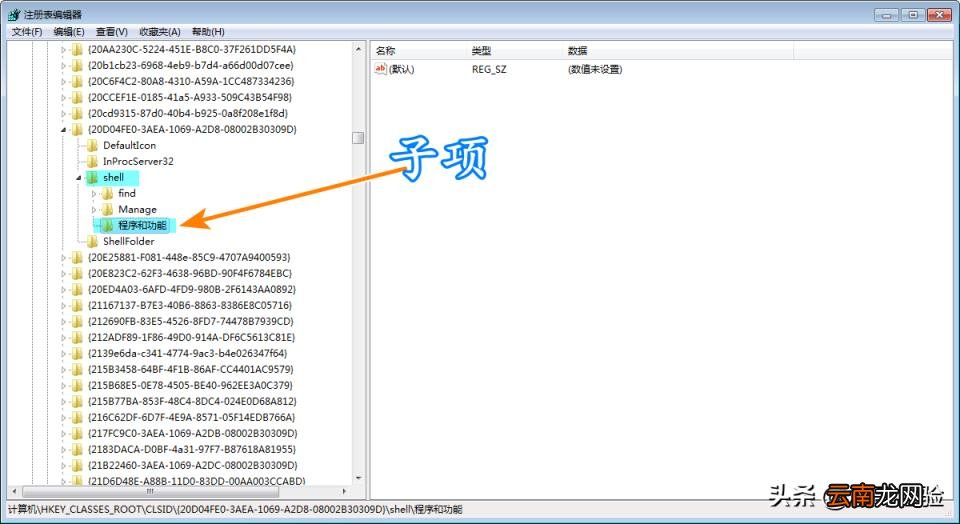
Task: Click the folder icon of {21167137-B7E3-40B6-8863-8386E8C05716}
Action: pos(77,305)
